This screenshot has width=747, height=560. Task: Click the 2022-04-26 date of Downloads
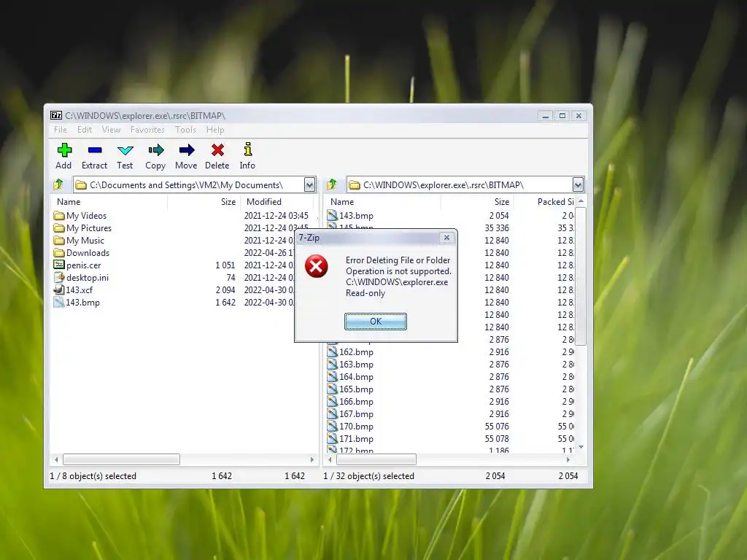point(268,253)
